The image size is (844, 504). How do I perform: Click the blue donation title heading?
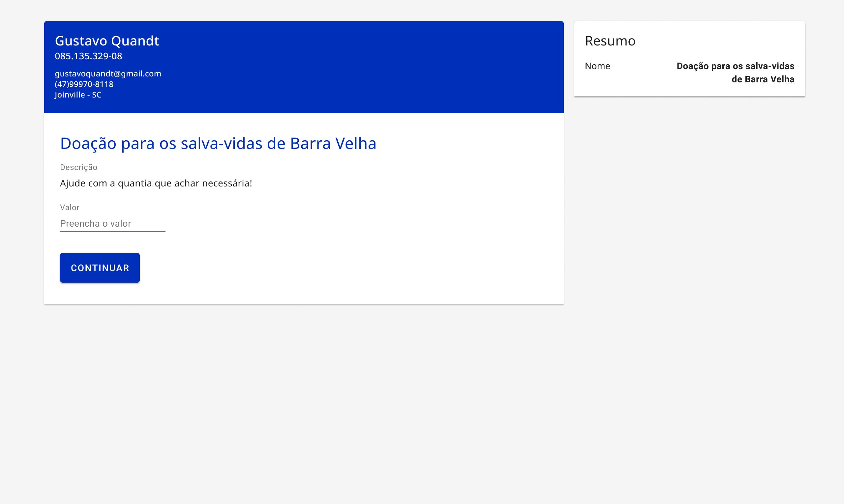[218, 143]
